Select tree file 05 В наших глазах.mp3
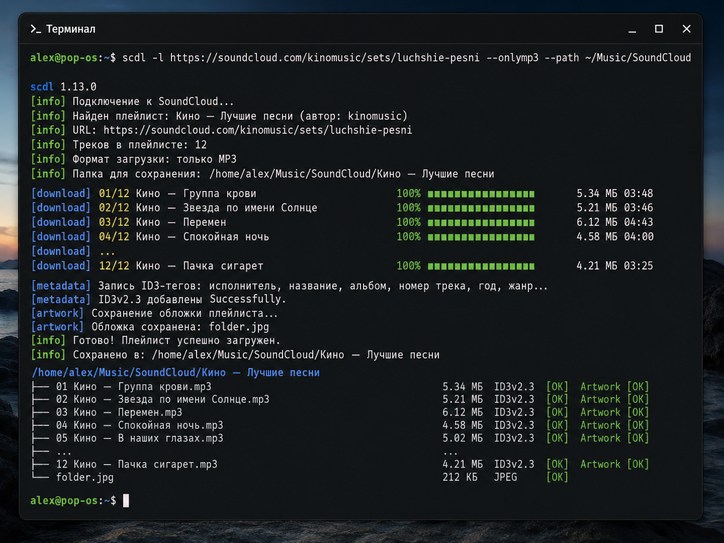Image resolution: width=724 pixels, height=543 pixels. point(139,438)
